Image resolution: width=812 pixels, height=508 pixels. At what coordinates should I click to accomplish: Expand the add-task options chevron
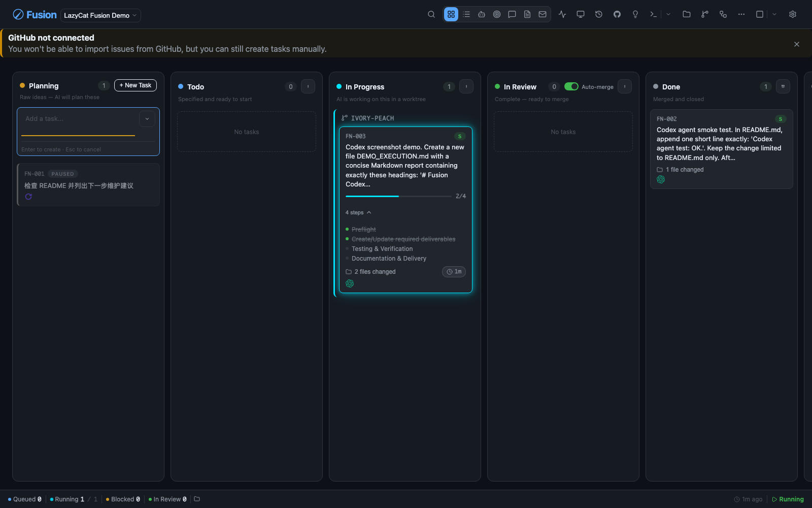[x=147, y=119]
